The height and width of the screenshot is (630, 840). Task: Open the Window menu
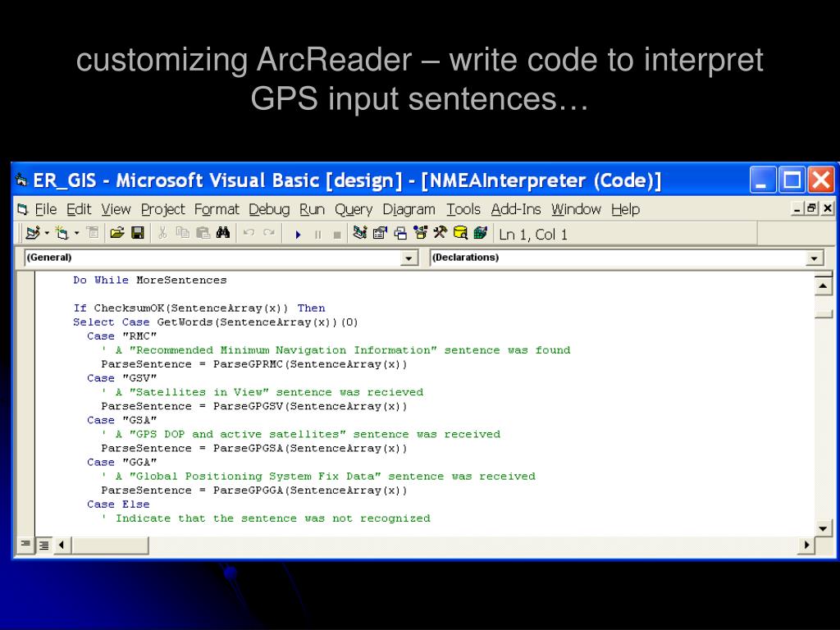click(x=577, y=209)
